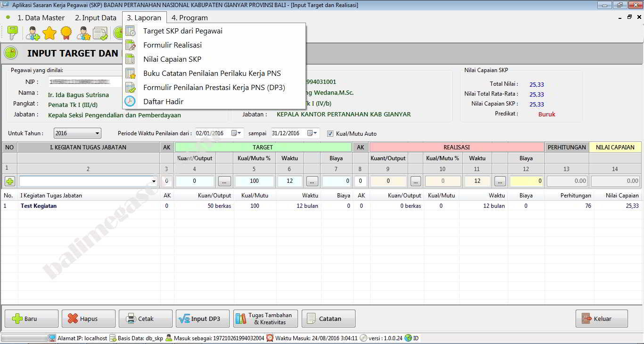Expand the Untuk Tahun 2016 dropdown

[97, 133]
